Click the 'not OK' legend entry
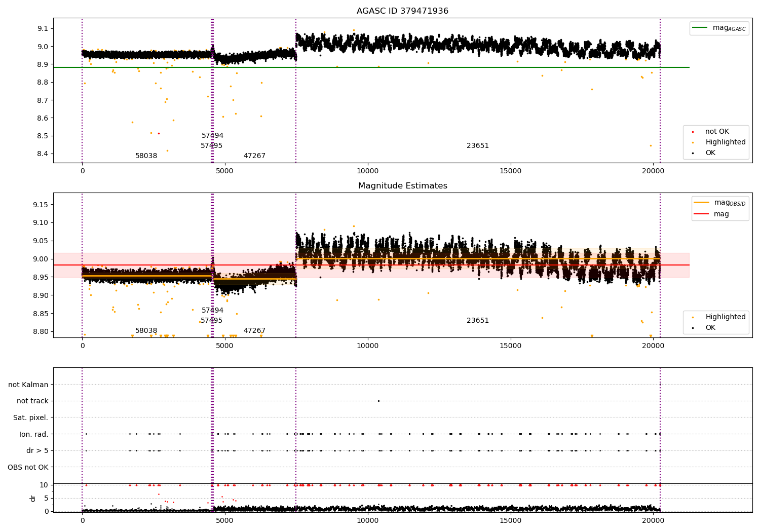The height and width of the screenshot is (532, 760). click(x=717, y=132)
